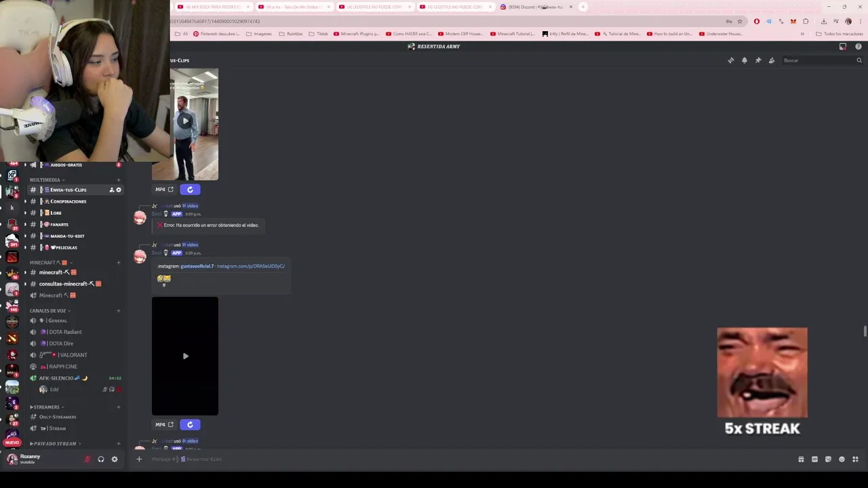Switch to MIX ROCK PARA FIESTAS tab
The height and width of the screenshot is (488, 868).
[213, 7]
